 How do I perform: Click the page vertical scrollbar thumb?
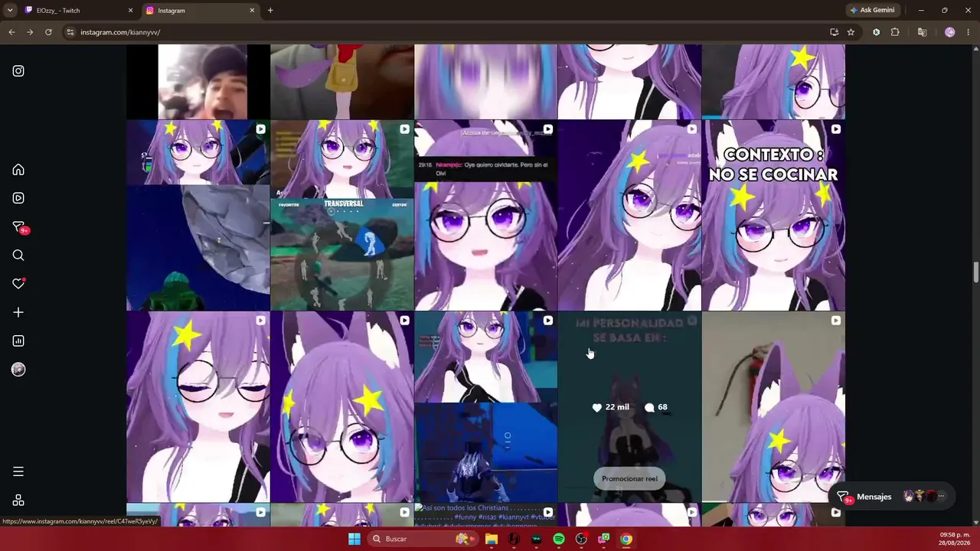point(976,273)
